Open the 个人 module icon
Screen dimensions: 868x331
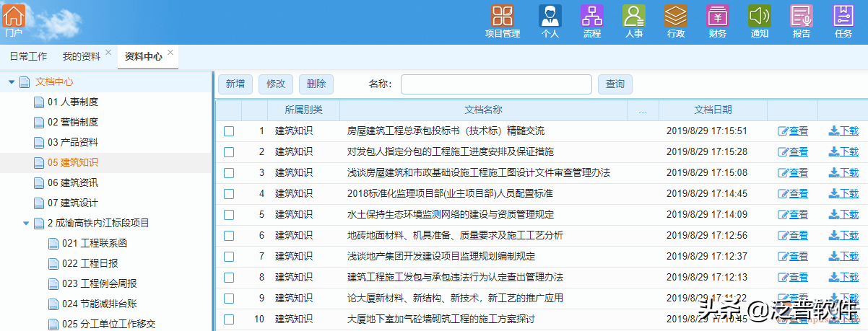coord(550,15)
